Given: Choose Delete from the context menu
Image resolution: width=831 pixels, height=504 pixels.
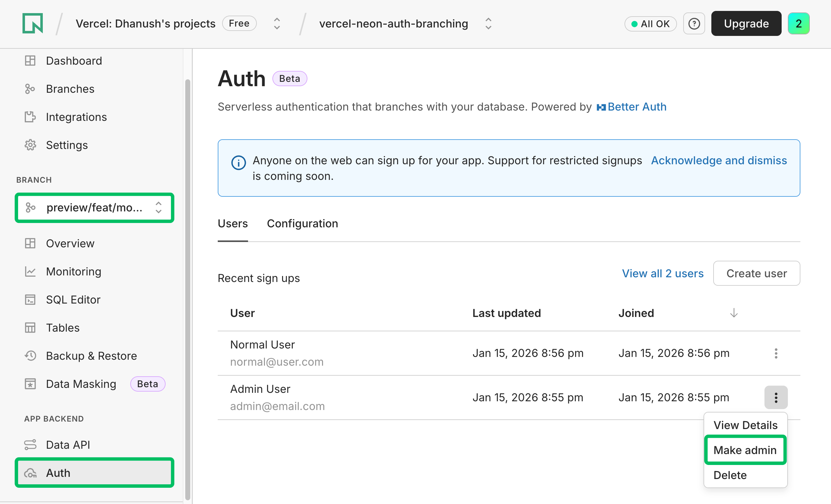Looking at the screenshot, I should point(745,475).
